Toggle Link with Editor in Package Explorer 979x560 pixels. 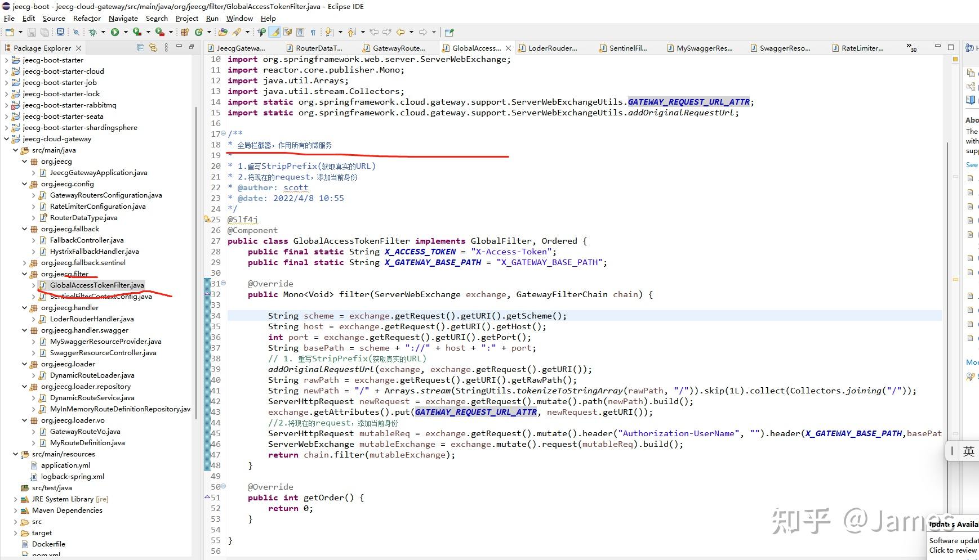pyautogui.click(x=153, y=48)
